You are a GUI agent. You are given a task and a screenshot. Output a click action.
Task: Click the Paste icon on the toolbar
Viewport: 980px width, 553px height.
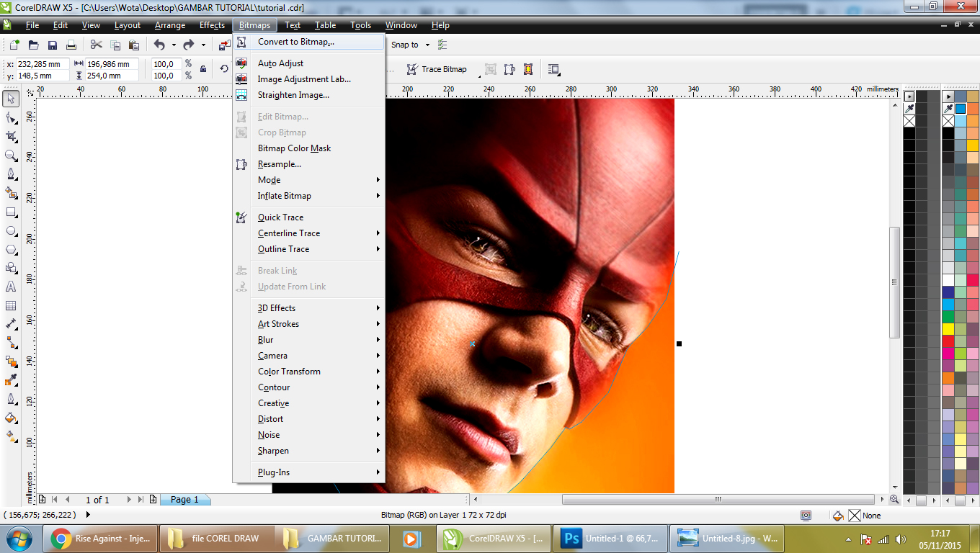(133, 44)
